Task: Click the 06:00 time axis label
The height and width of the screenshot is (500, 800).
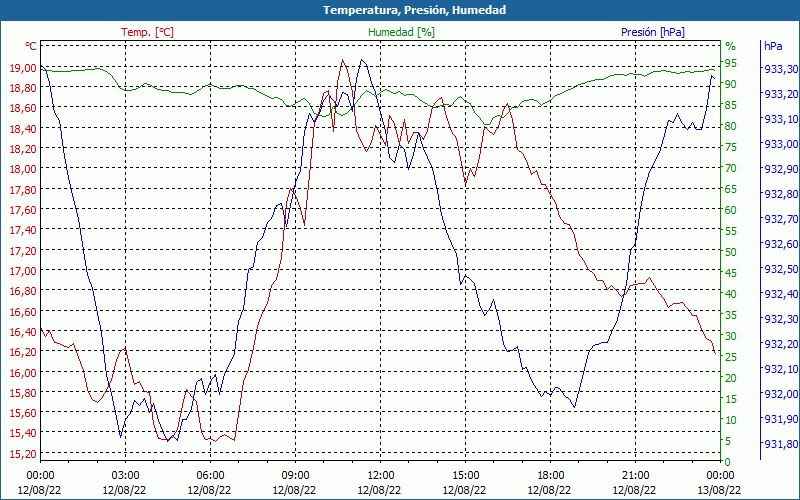Action: tap(210, 476)
